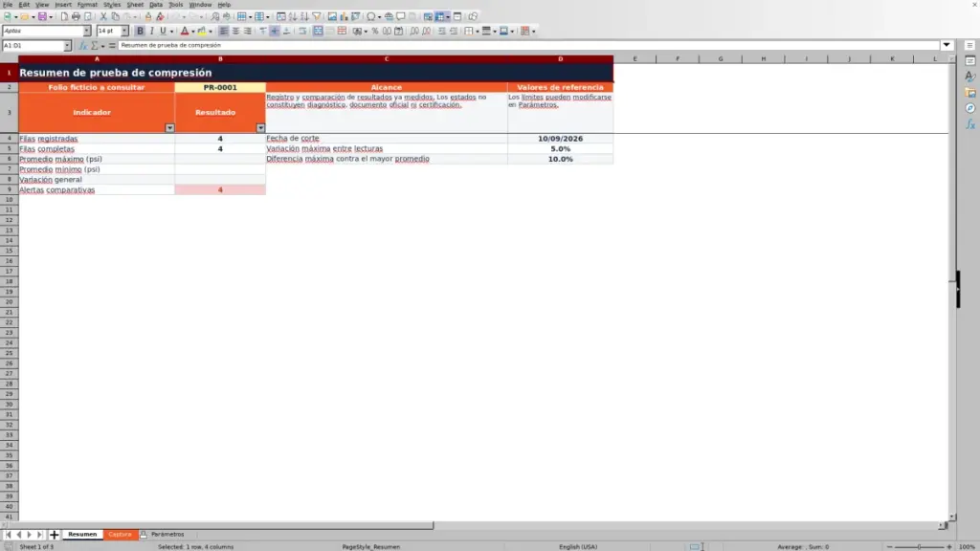Expand the formula bar
980x551 pixels.
click(947, 45)
